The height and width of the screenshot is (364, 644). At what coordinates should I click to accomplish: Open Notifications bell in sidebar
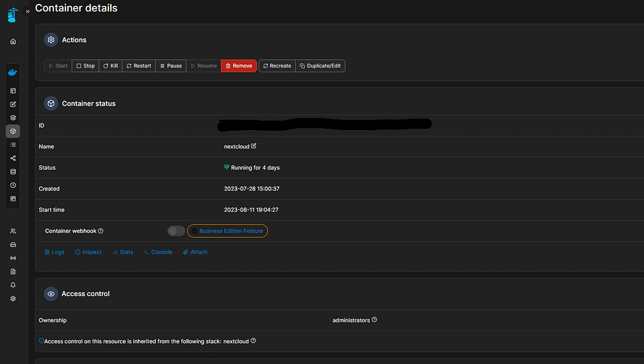tap(13, 285)
